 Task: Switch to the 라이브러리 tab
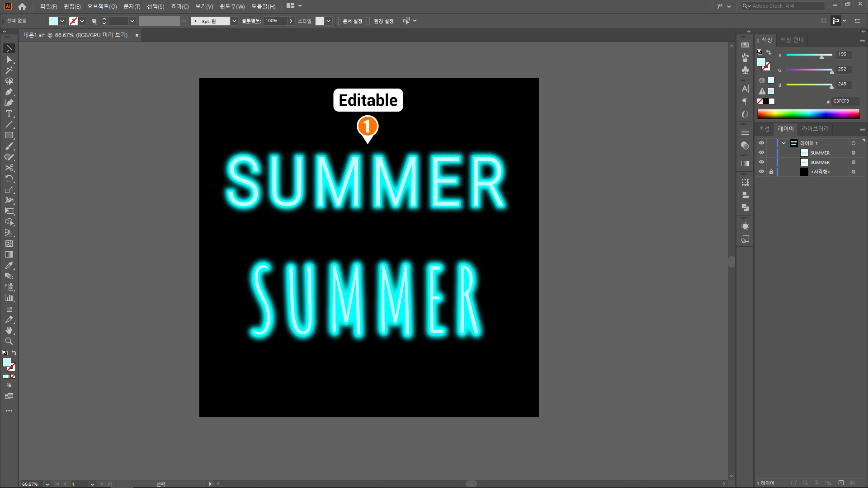tap(815, 129)
